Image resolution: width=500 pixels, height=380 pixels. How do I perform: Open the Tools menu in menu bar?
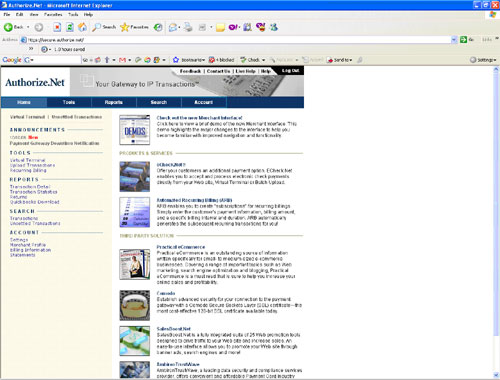pyautogui.click(x=73, y=15)
